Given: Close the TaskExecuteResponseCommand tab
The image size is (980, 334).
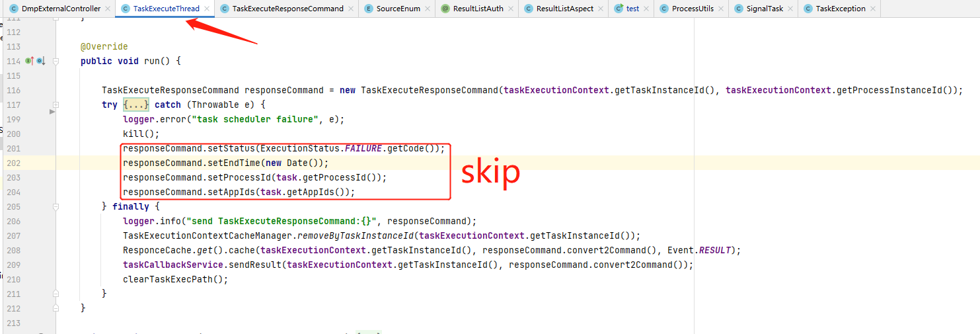Looking at the screenshot, I should click(351, 9).
